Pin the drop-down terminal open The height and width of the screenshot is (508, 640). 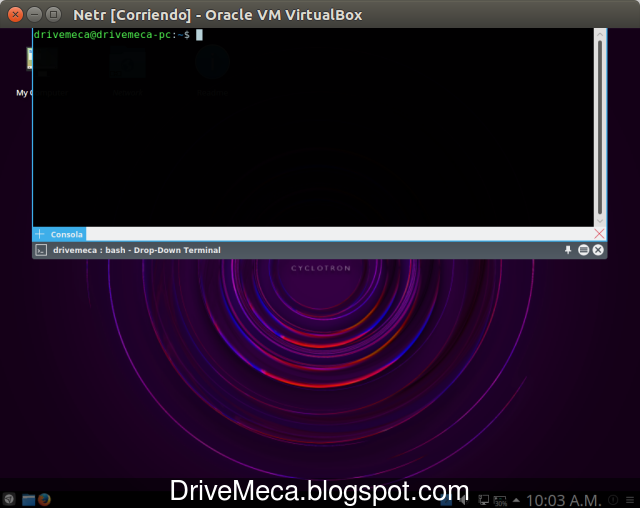[568, 250]
